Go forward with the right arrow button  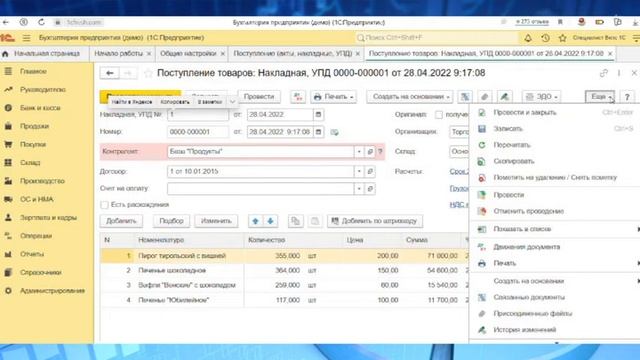pyautogui.click(x=128, y=73)
